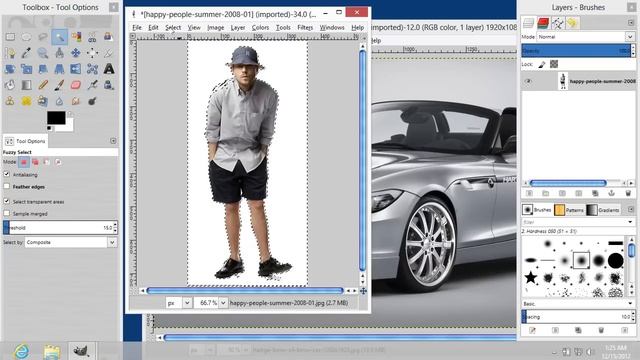640x360 pixels.
Task: Select the Paths tool
Action: (10, 53)
